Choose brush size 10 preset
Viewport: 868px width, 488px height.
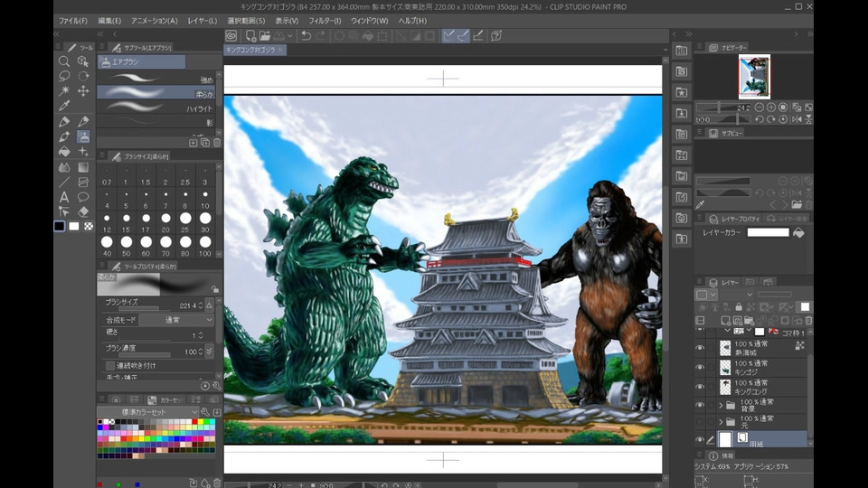click(205, 200)
